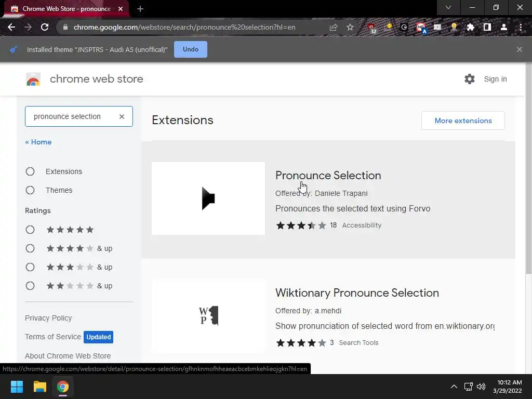Viewport: 532px width, 399px height.
Task: Open the Windows Start menu
Action: pos(17,387)
